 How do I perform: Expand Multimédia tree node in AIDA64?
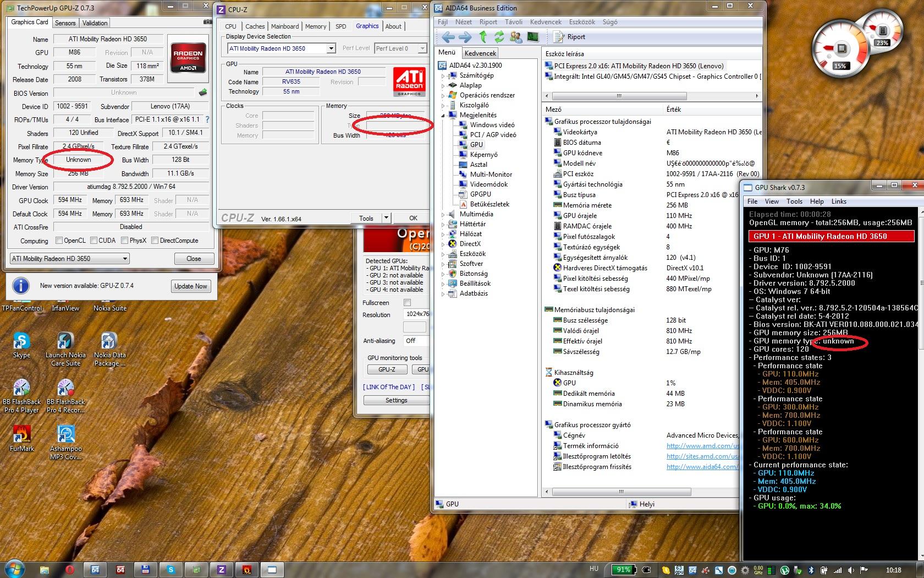[443, 214]
